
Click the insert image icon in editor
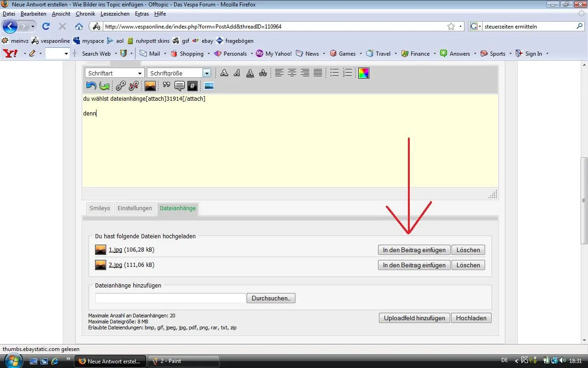pyautogui.click(x=150, y=86)
